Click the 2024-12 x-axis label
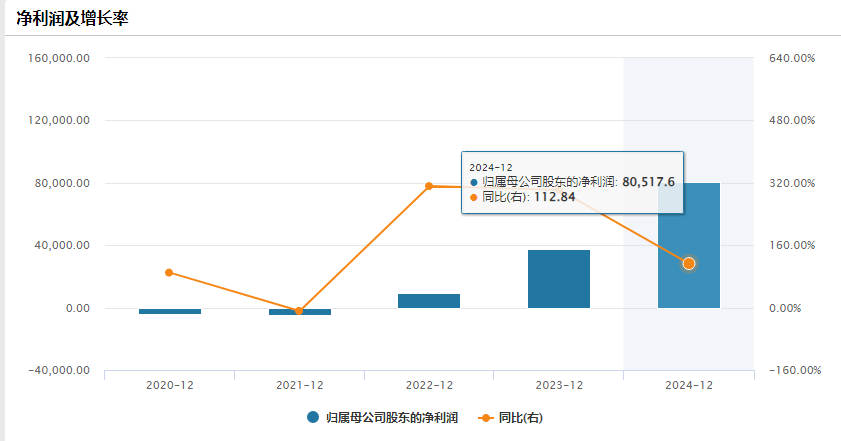 [688, 385]
